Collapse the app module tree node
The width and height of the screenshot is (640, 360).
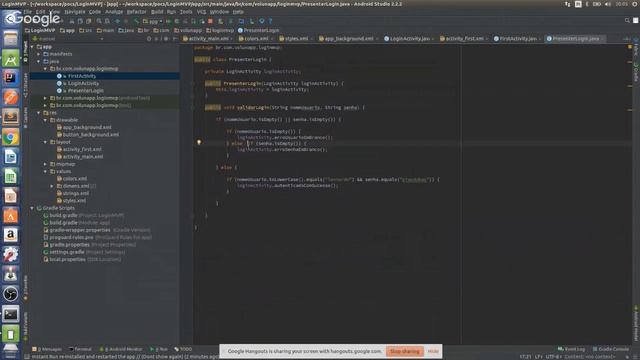pos(32,47)
